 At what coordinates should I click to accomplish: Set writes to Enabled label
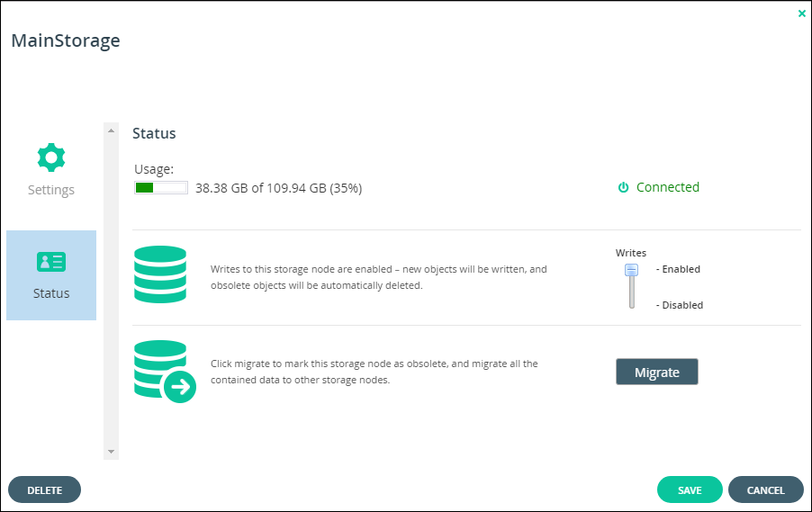679,269
